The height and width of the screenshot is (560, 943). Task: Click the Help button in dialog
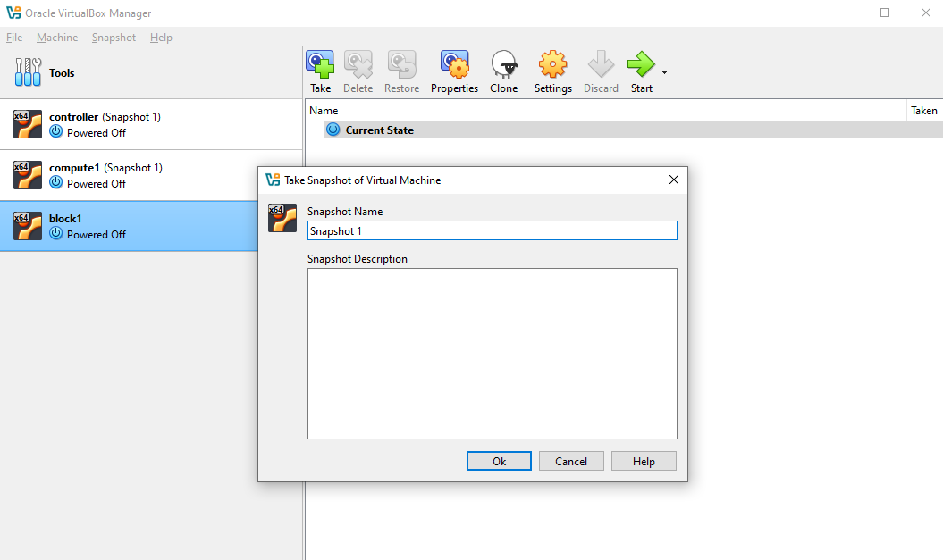pyautogui.click(x=644, y=461)
